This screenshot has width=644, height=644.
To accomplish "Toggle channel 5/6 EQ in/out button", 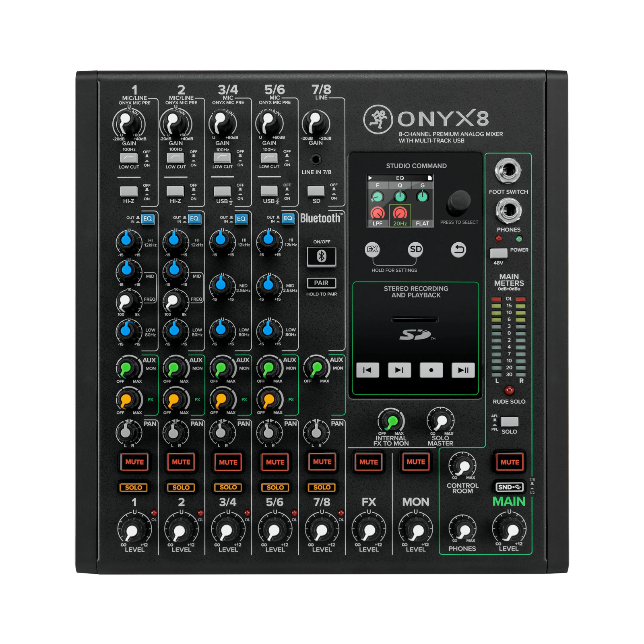I will pos(288,219).
